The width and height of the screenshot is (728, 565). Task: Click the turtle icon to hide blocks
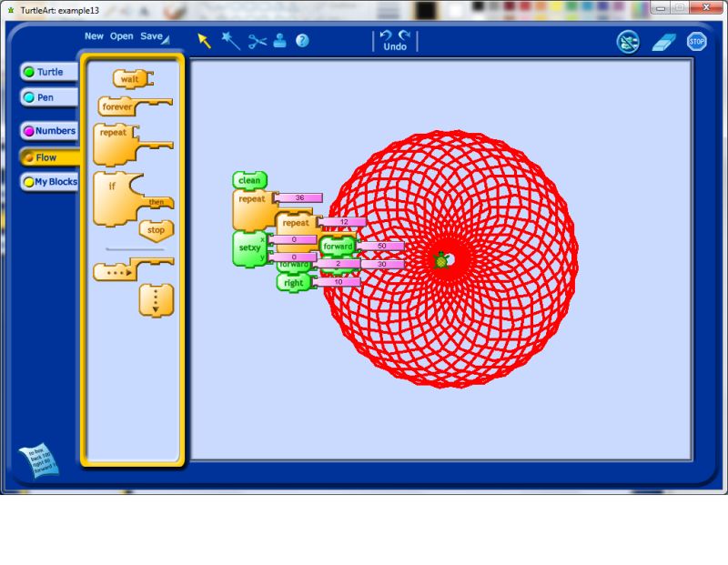(x=628, y=42)
